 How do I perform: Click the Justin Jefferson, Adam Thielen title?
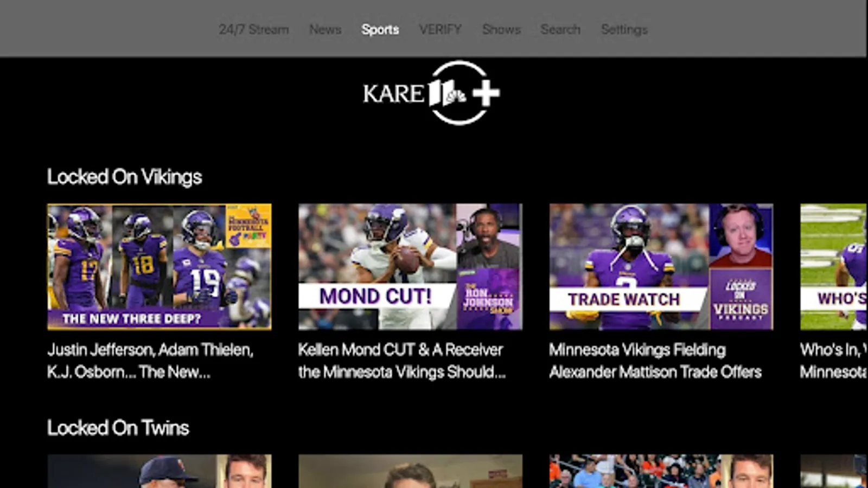tap(151, 361)
